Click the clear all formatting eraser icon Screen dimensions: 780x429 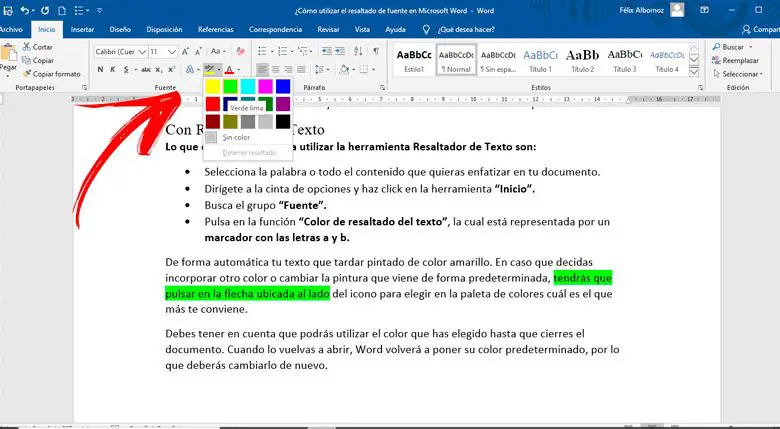[x=241, y=51]
